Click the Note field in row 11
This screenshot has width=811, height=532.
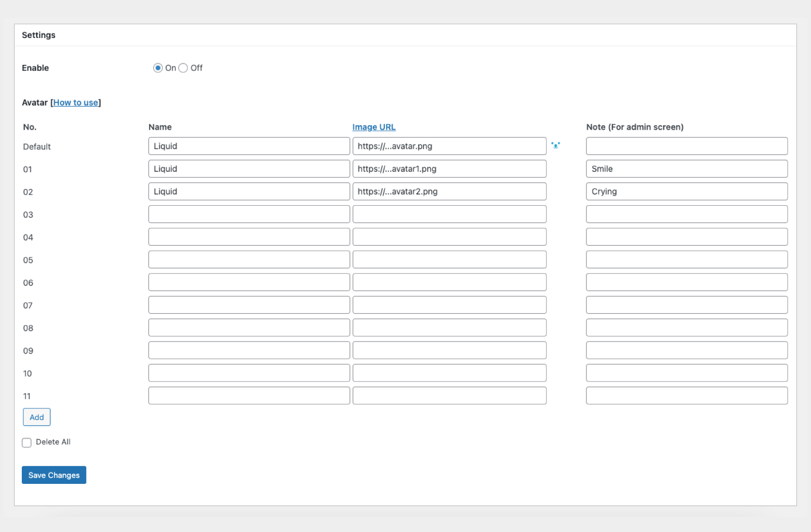coord(687,396)
